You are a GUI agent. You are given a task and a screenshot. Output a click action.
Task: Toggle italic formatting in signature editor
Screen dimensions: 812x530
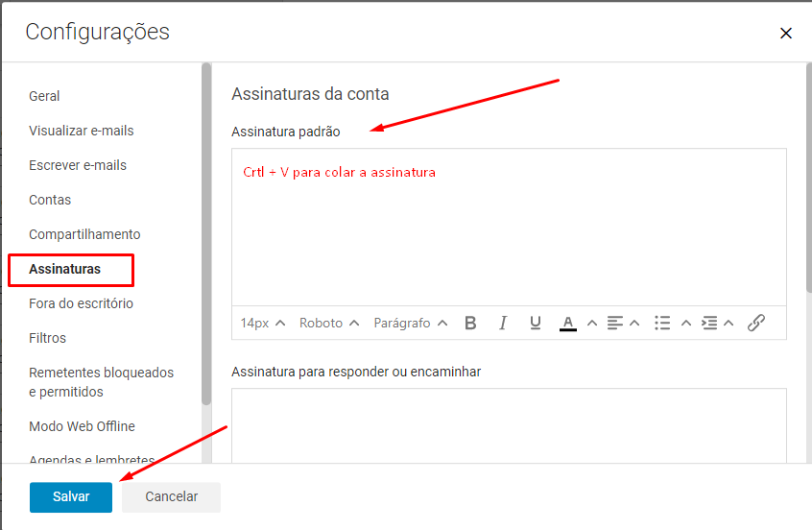pos(503,324)
